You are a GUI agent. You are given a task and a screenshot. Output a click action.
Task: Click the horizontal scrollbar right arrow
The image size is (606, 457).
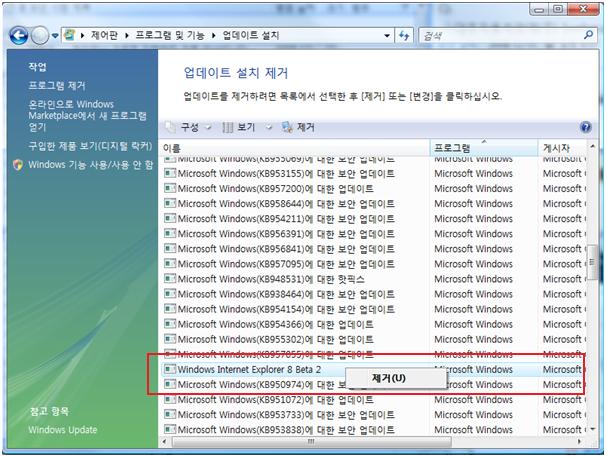point(579,441)
